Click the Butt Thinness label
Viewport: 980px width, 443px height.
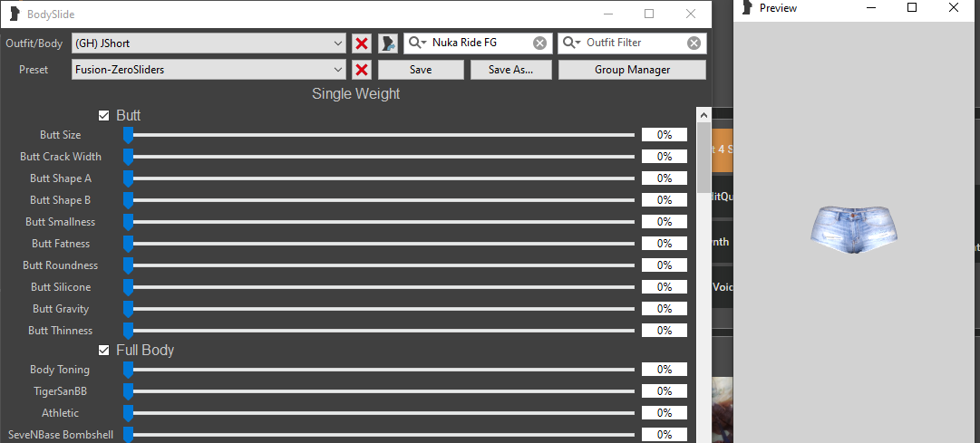pyautogui.click(x=60, y=331)
